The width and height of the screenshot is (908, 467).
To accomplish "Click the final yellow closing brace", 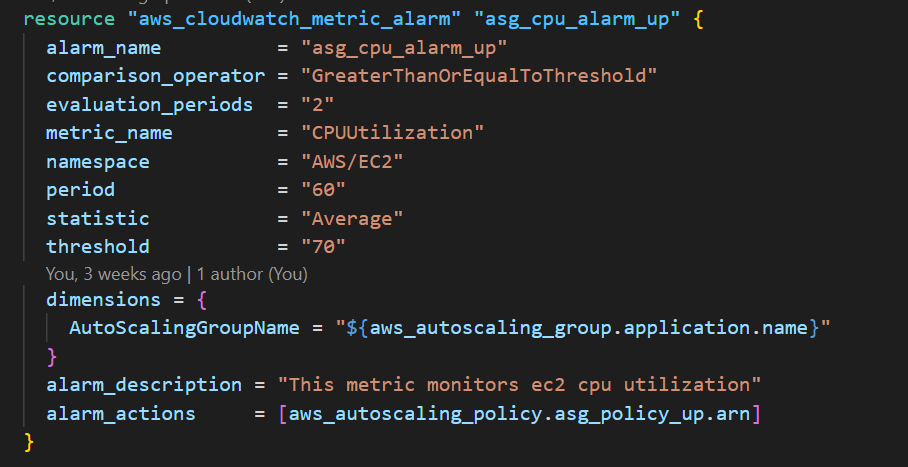I will 29,441.
